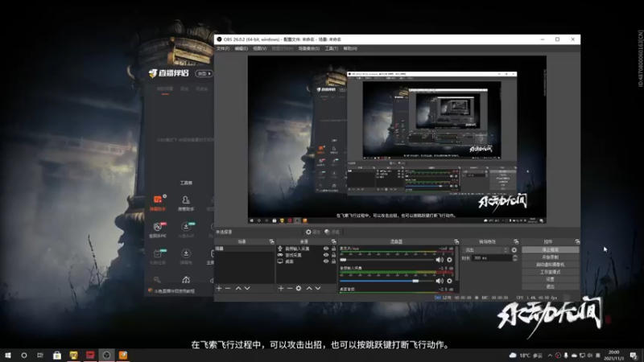644x362 pixels.
Task: Toggle visibility eye of 音频输入采集 source
Action: coord(326,249)
